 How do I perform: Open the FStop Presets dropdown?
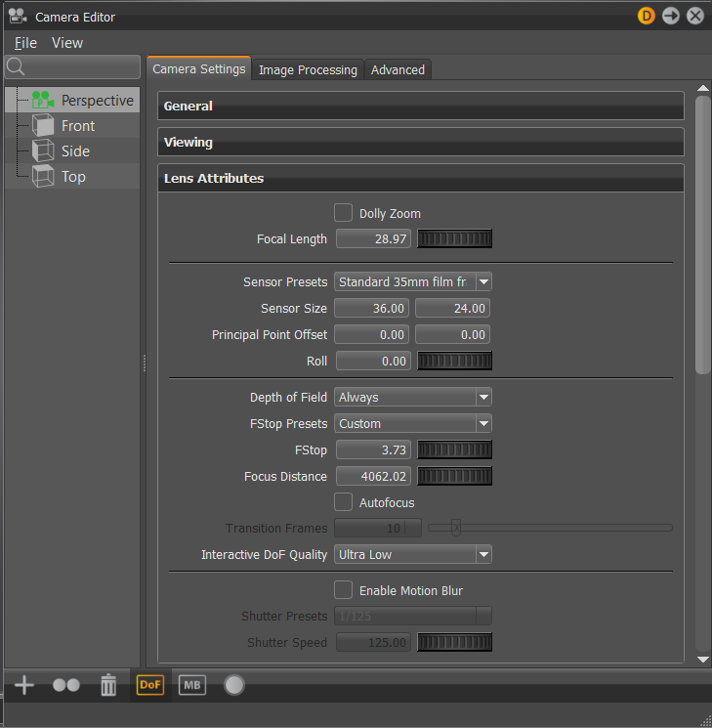[x=412, y=423]
